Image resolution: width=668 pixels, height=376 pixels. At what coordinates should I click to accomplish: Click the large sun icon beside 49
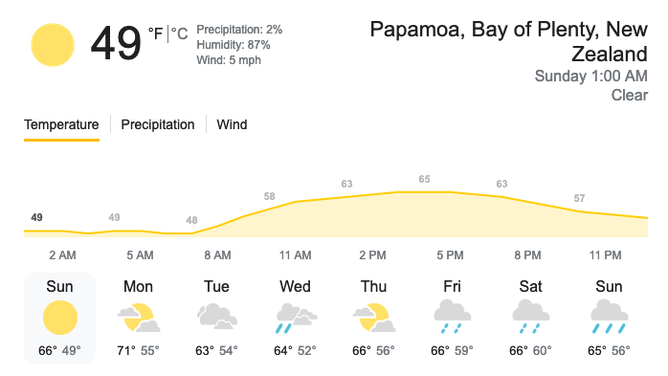pos(52,45)
